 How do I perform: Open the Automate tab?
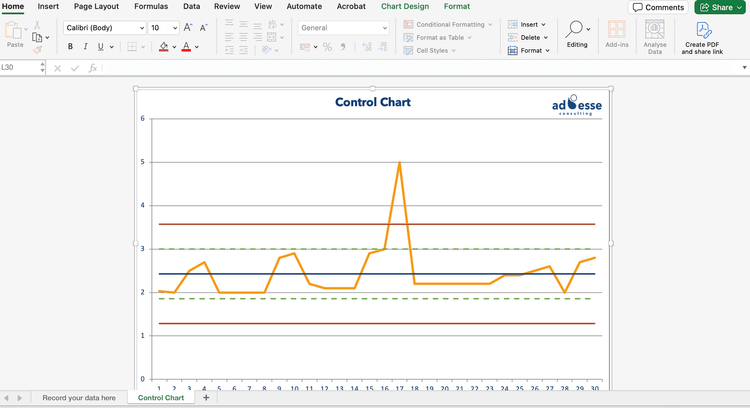click(x=304, y=7)
